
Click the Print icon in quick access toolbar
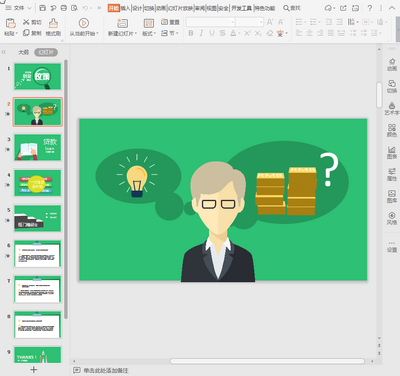(64, 8)
